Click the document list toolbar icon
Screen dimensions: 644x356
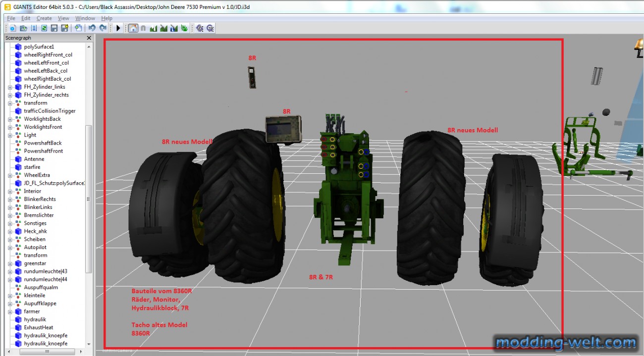coord(34,28)
